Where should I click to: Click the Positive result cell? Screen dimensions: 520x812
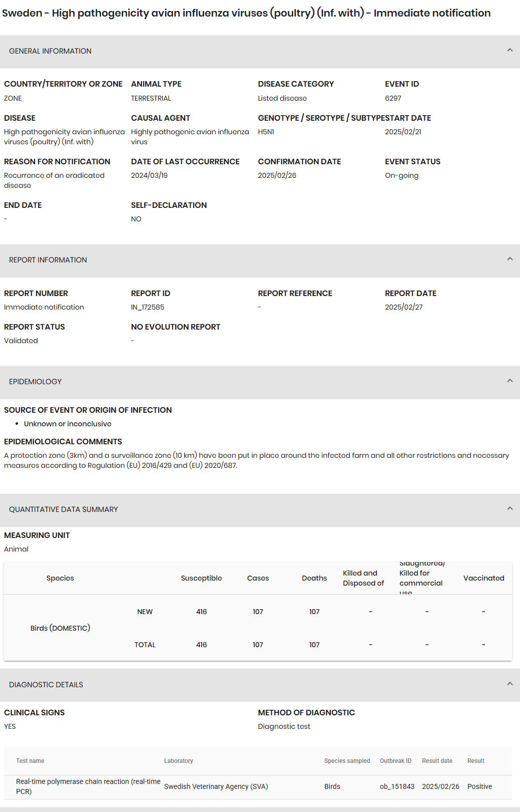[479, 786]
